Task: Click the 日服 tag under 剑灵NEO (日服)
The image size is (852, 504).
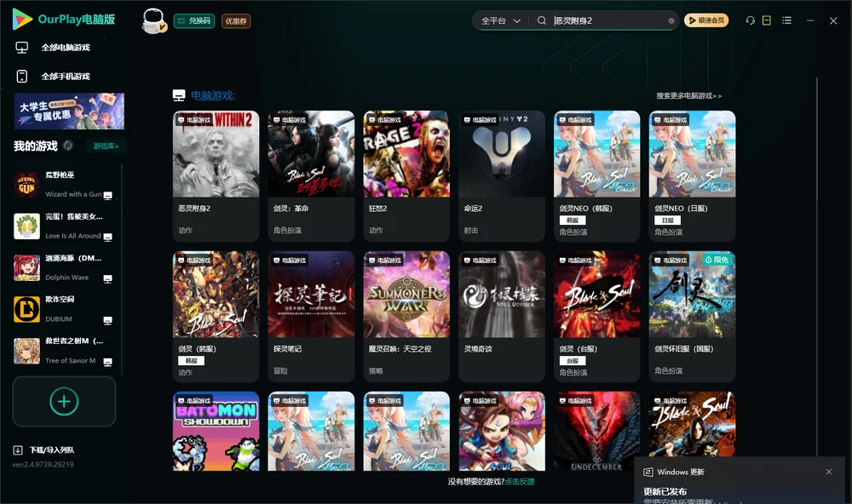Action: [667, 220]
